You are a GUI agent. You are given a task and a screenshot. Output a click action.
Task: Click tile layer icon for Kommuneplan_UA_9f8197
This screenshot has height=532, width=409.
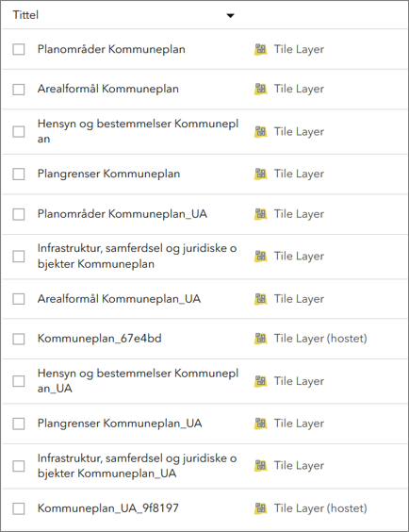pyautogui.click(x=261, y=508)
